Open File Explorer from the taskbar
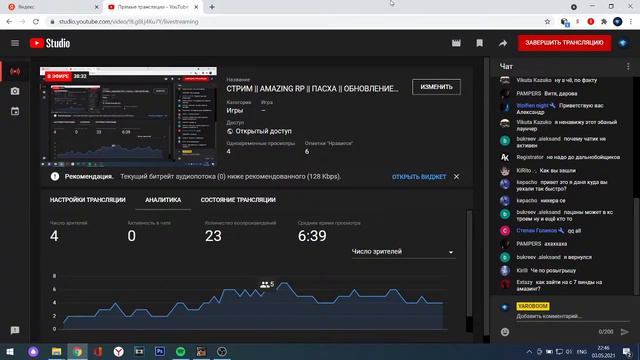This screenshot has height=360, width=640. click(56, 351)
